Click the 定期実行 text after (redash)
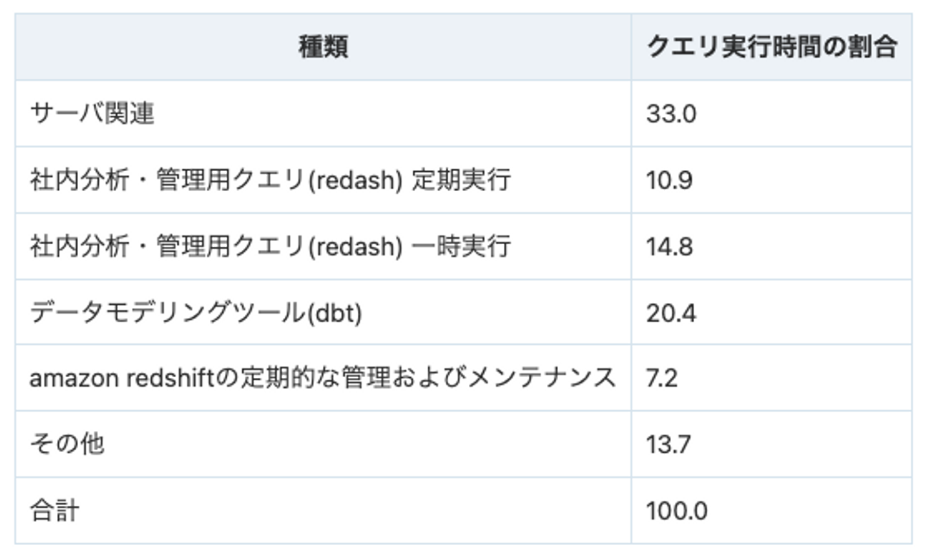930x560 pixels. pyautogui.click(x=461, y=180)
